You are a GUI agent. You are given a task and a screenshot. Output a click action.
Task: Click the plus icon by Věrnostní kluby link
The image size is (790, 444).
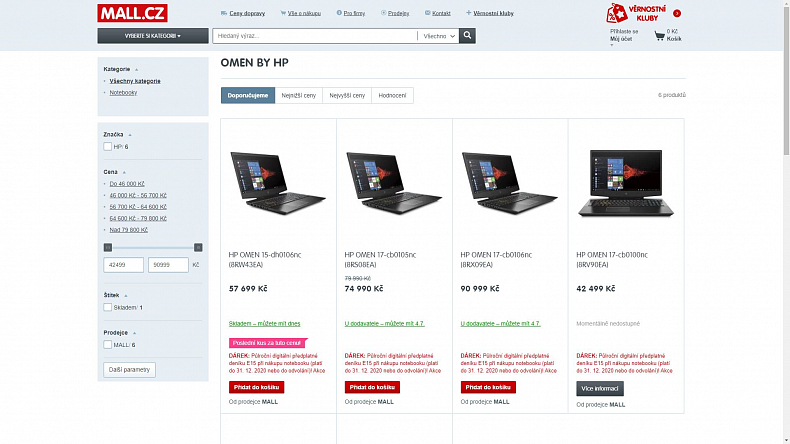pos(469,13)
